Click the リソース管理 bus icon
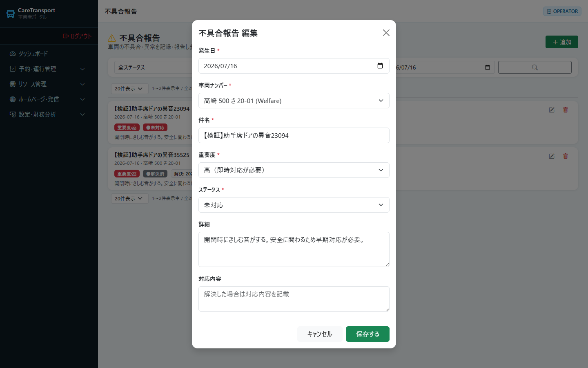This screenshot has width=588, height=368. point(13,84)
